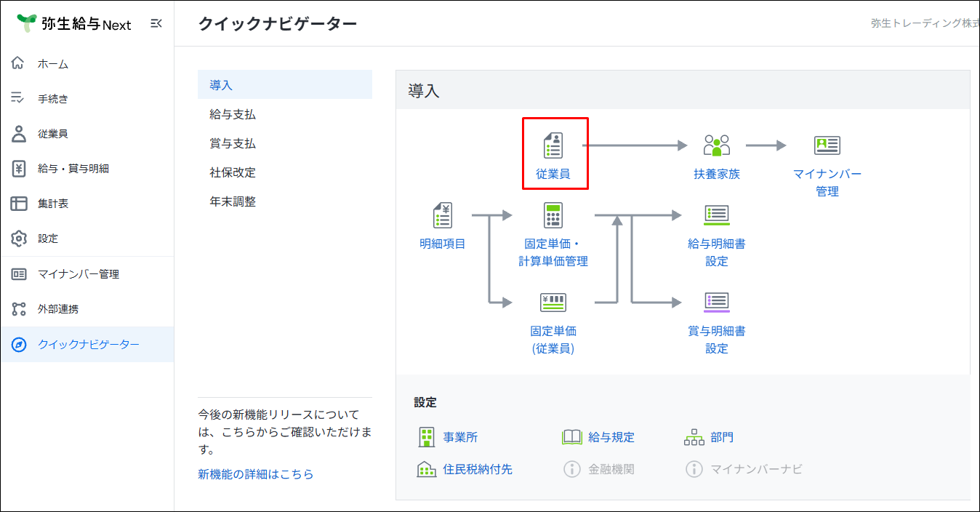
Task: Click the 扶養家族 people icon
Action: pyautogui.click(x=716, y=146)
